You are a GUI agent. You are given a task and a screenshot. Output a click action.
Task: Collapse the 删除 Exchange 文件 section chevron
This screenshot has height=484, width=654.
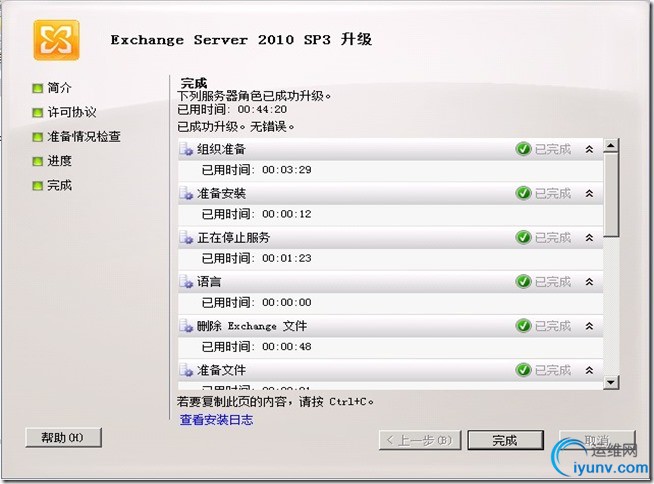[589, 326]
